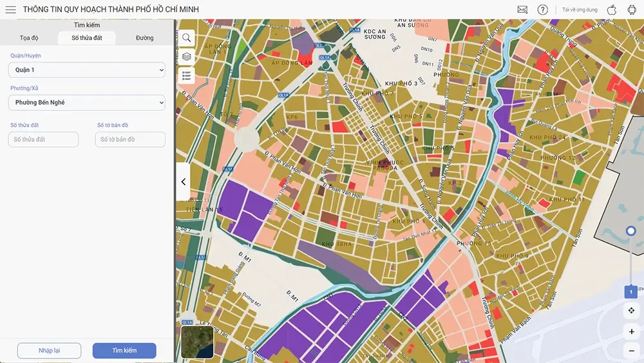Click the page title THÔNG TIN QUY HOẠCH

pyautogui.click(x=111, y=10)
